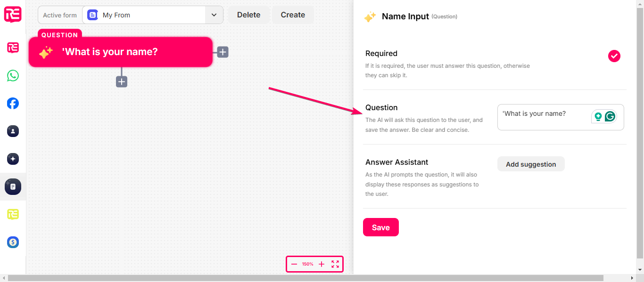This screenshot has width=644, height=282.
Task: Open the My From form selector
Action: pos(153,15)
